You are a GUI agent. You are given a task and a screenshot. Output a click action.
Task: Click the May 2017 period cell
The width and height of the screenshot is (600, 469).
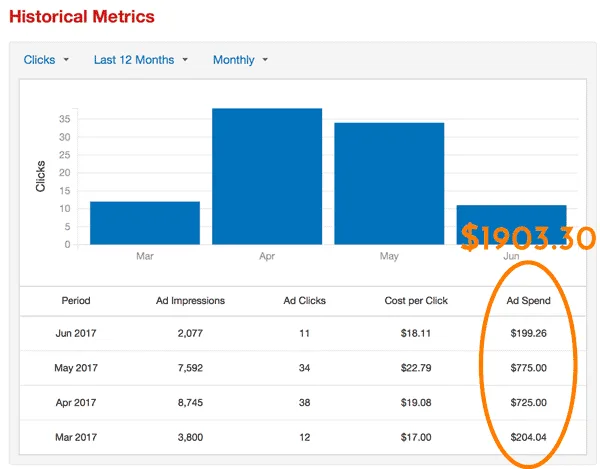click(x=75, y=368)
